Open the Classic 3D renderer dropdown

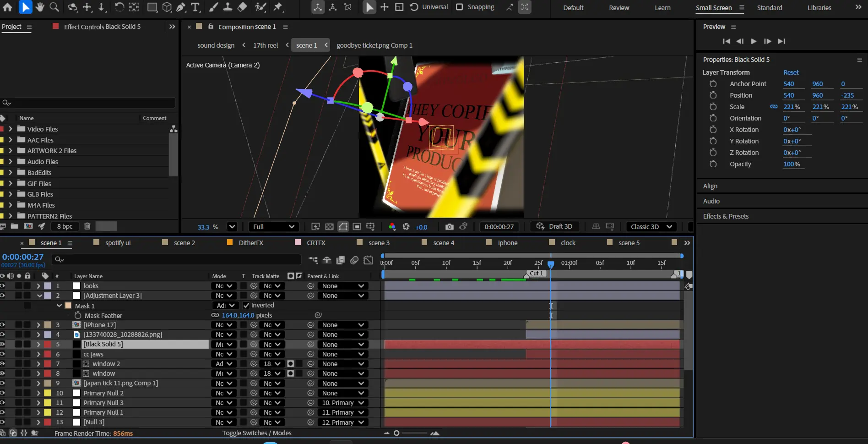tap(651, 227)
